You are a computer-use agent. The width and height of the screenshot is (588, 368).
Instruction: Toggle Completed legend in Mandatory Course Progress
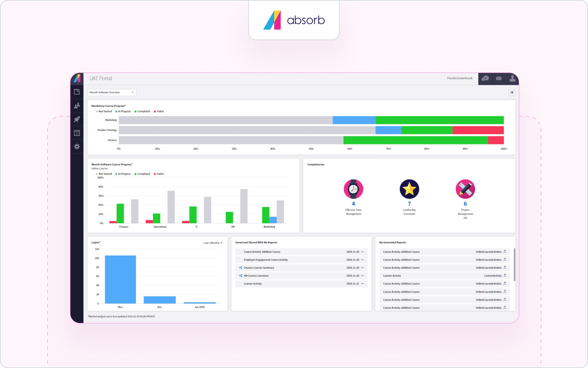[142, 111]
